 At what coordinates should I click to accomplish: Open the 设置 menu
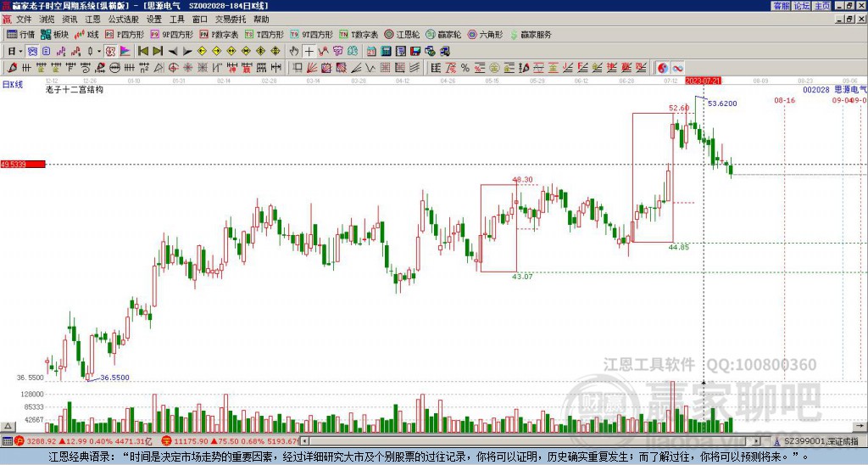(x=154, y=20)
